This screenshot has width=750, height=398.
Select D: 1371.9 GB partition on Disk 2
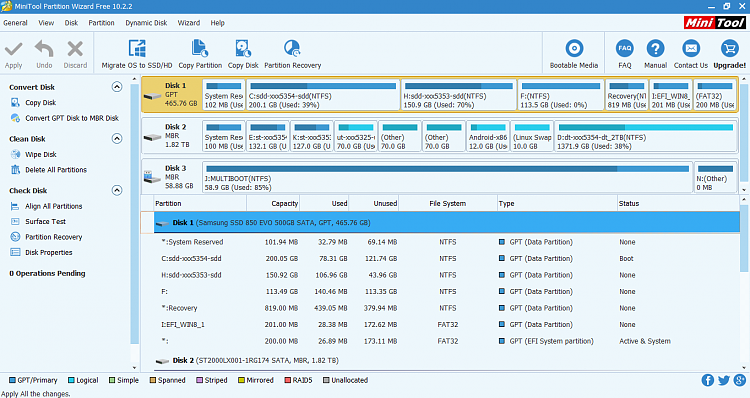(645, 136)
